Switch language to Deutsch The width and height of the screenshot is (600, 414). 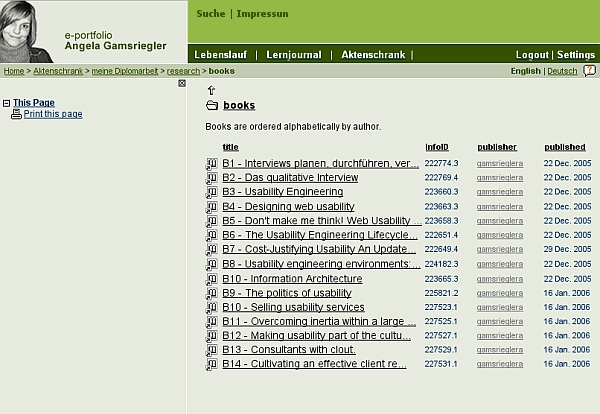(562, 71)
